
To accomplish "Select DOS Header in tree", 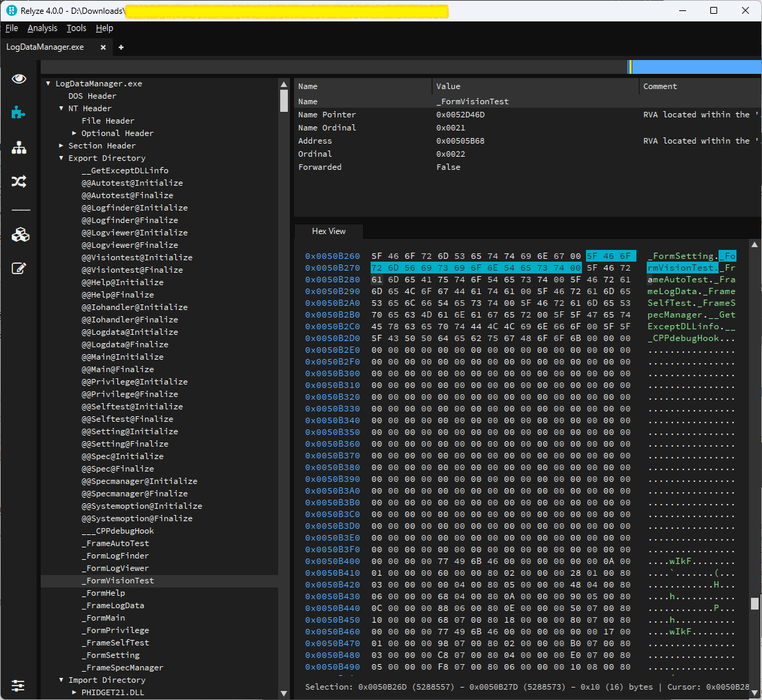I will coord(92,96).
